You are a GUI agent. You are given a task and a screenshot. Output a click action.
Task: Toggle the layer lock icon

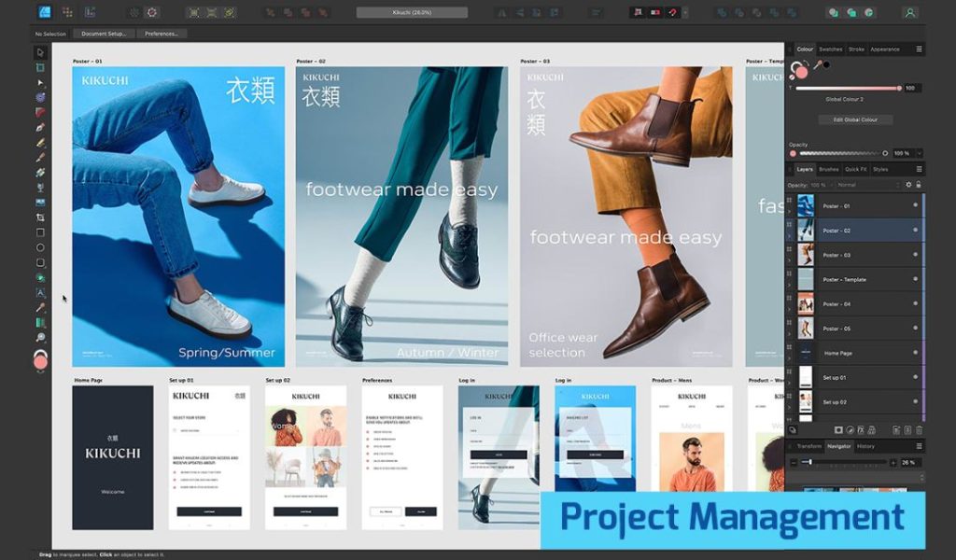tap(919, 185)
